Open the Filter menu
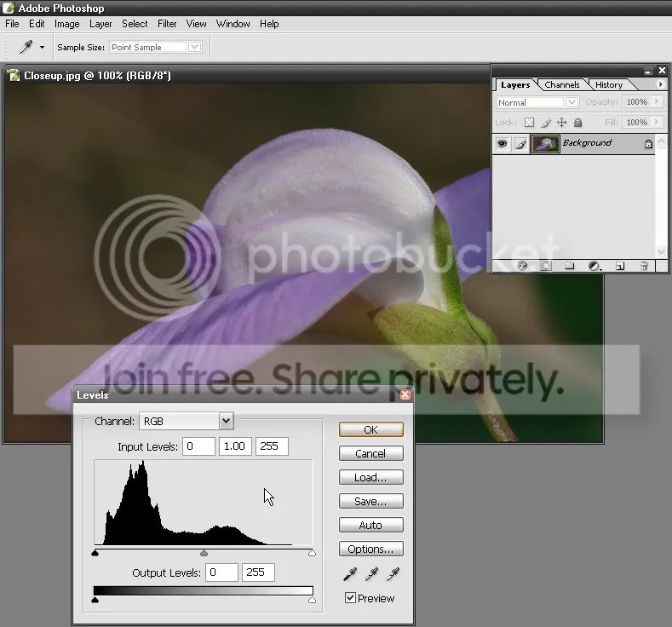 pos(167,24)
